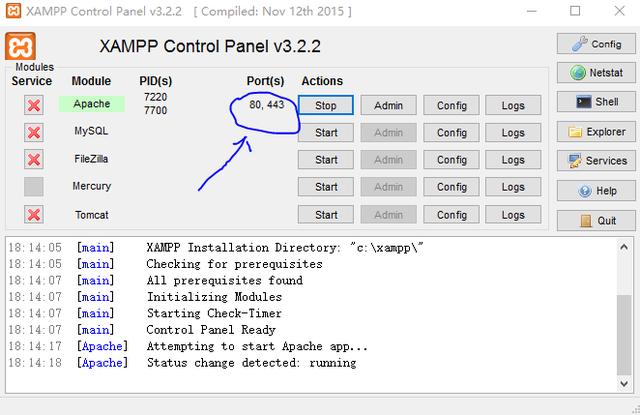Launch Netstat via the globe icon
Viewport: 640px width, 415px height.
click(578, 73)
